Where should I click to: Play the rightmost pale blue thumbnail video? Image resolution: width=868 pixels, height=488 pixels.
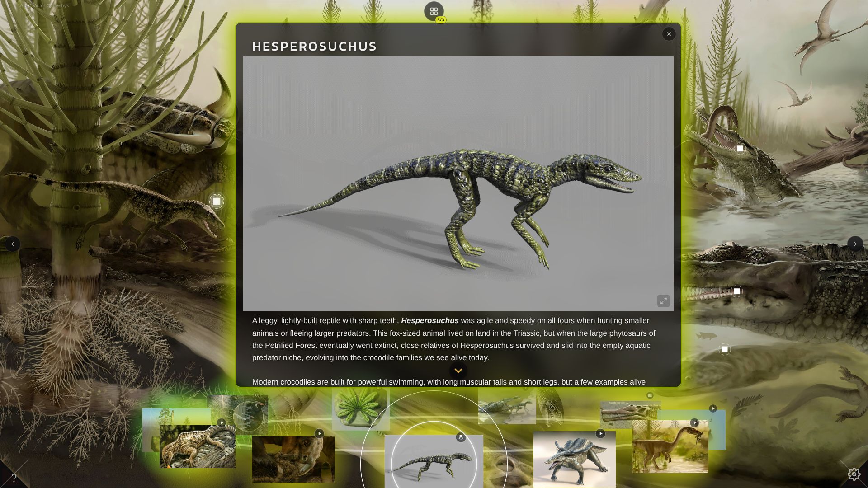click(x=713, y=408)
